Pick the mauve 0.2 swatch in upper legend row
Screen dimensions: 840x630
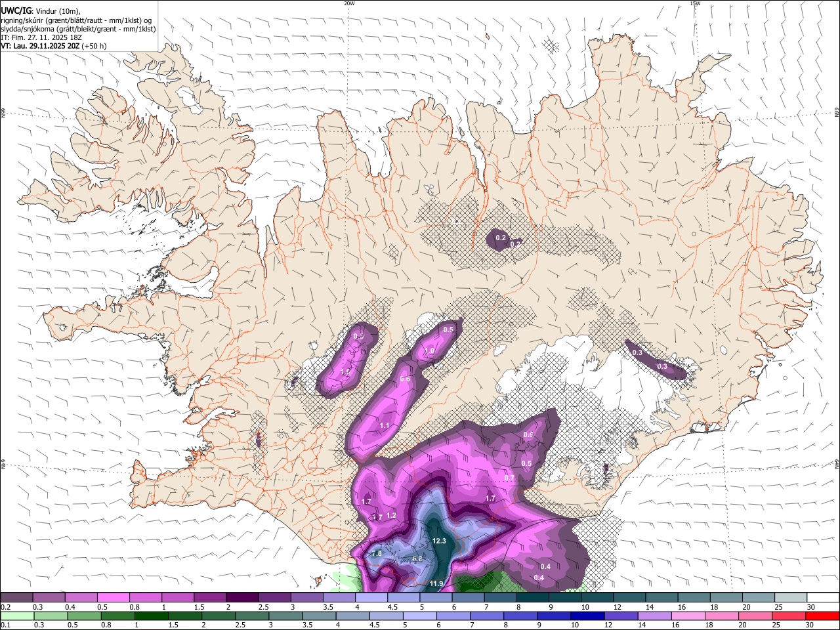16,597
